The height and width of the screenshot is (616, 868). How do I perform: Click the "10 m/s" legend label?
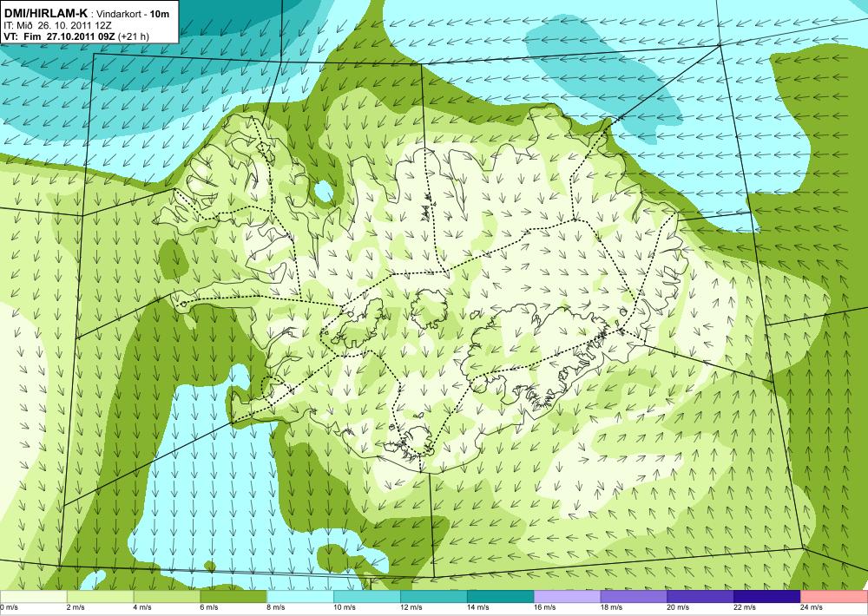[345, 607]
